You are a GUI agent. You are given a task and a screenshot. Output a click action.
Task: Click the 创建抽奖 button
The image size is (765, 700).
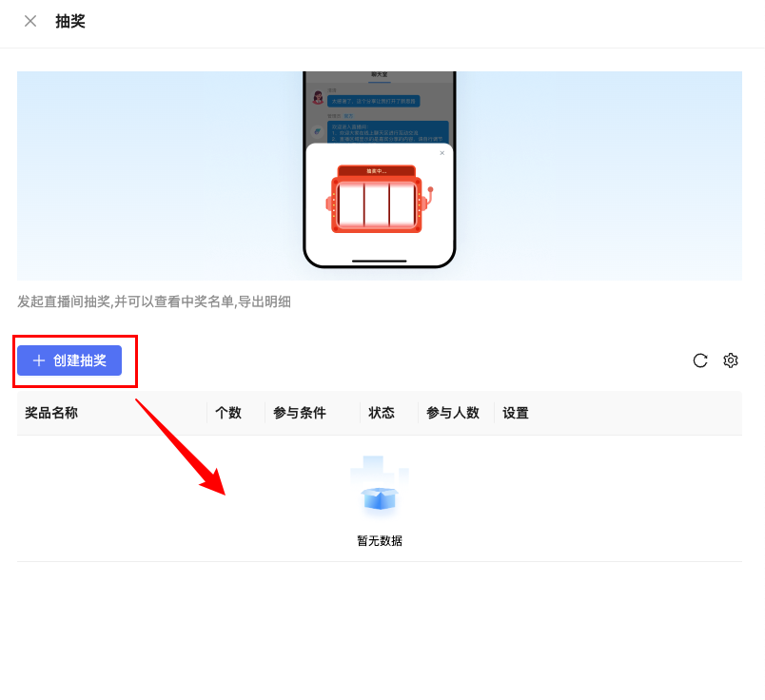69,360
